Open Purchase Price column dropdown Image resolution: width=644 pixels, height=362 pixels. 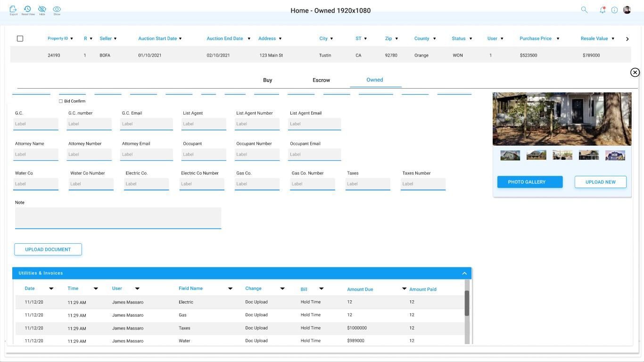click(558, 39)
